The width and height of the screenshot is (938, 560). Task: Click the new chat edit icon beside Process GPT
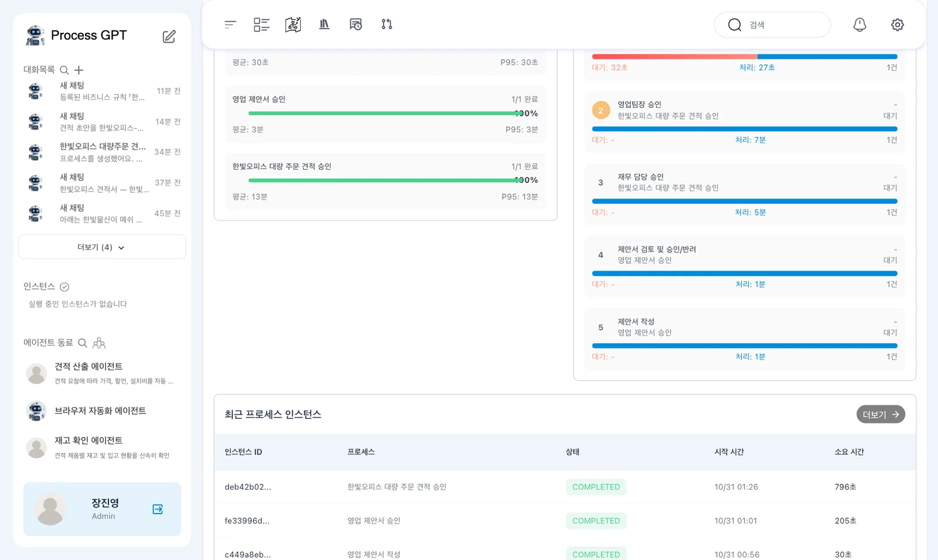[169, 36]
